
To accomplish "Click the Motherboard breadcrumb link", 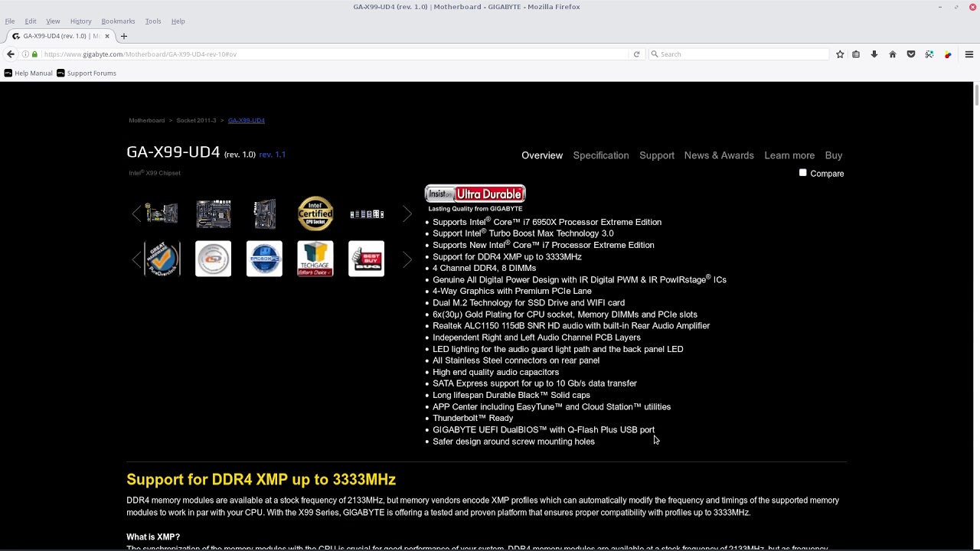I will pos(146,120).
